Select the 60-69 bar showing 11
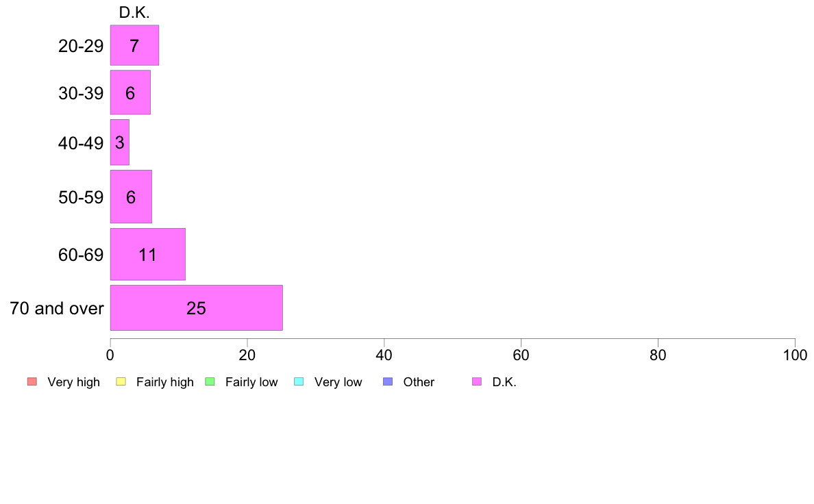Screen dimensions: 814x504 click(148, 254)
